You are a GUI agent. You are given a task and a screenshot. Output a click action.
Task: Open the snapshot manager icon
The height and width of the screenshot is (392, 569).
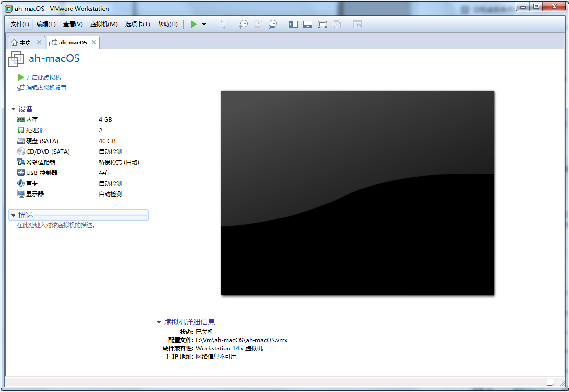[x=273, y=24]
